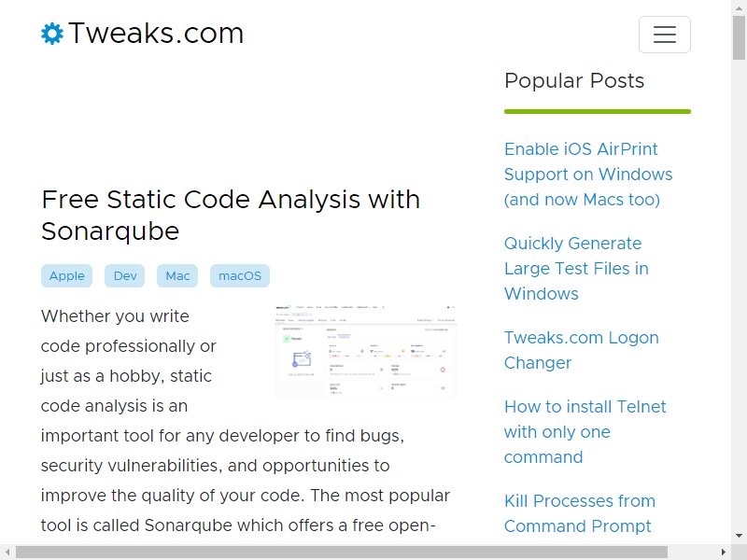This screenshot has height=560, width=747.
Task: Open How to install Telnet post
Action: (585, 432)
